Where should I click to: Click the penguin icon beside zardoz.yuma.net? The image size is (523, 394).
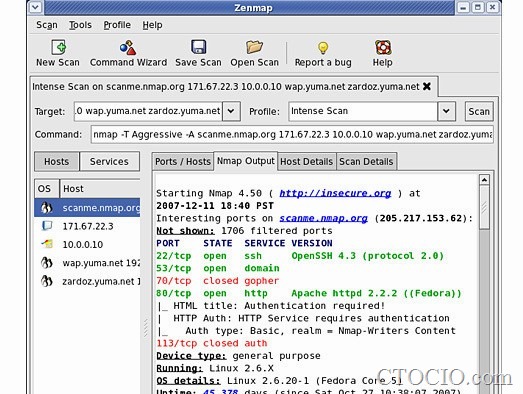point(47,281)
